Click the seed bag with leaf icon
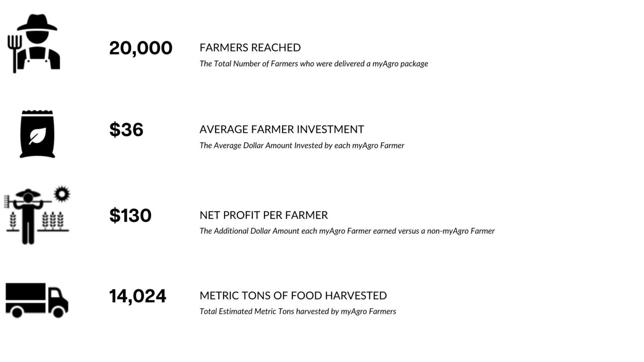 37,134
